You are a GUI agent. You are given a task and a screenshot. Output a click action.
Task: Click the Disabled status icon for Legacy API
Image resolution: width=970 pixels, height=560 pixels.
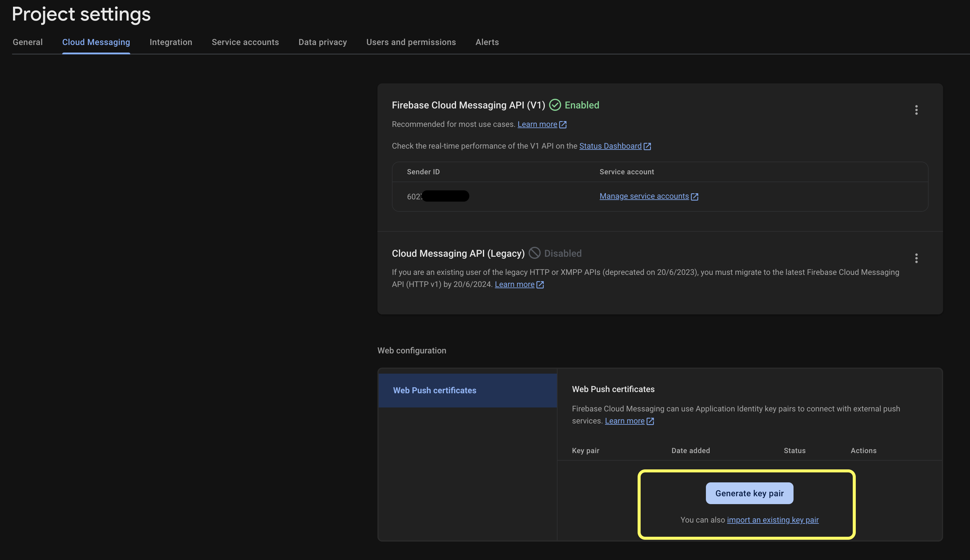tap(535, 253)
